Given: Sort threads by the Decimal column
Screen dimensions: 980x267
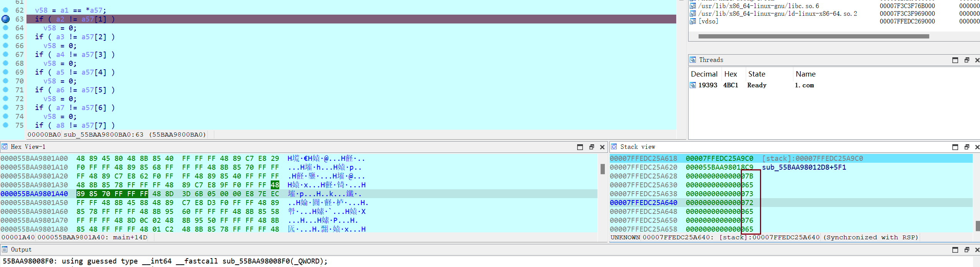Looking at the screenshot, I should coord(704,74).
